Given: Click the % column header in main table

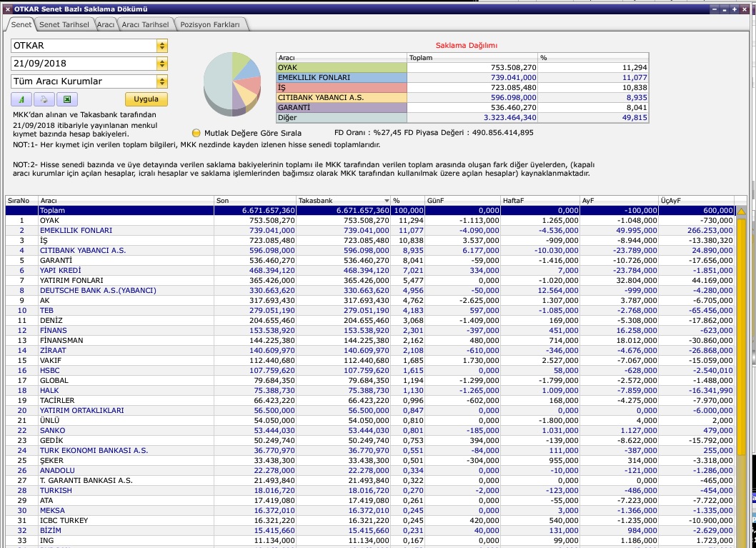Looking at the screenshot, I should tap(408, 201).
